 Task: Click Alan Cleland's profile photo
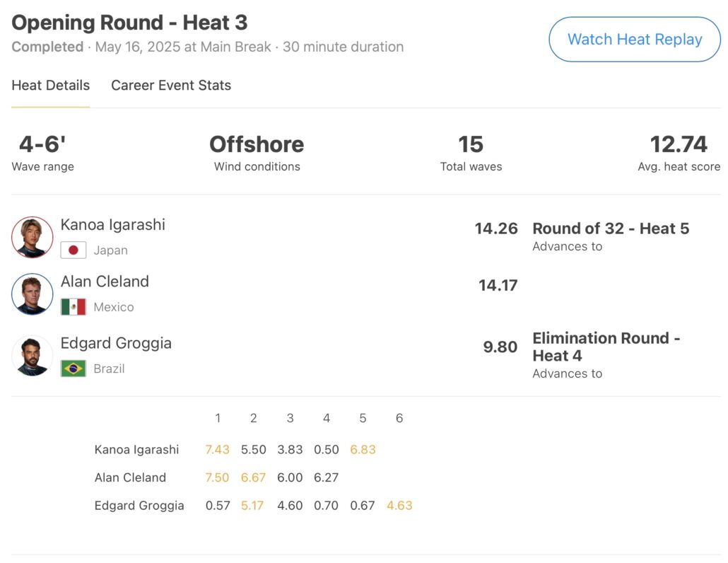pos(33,294)
